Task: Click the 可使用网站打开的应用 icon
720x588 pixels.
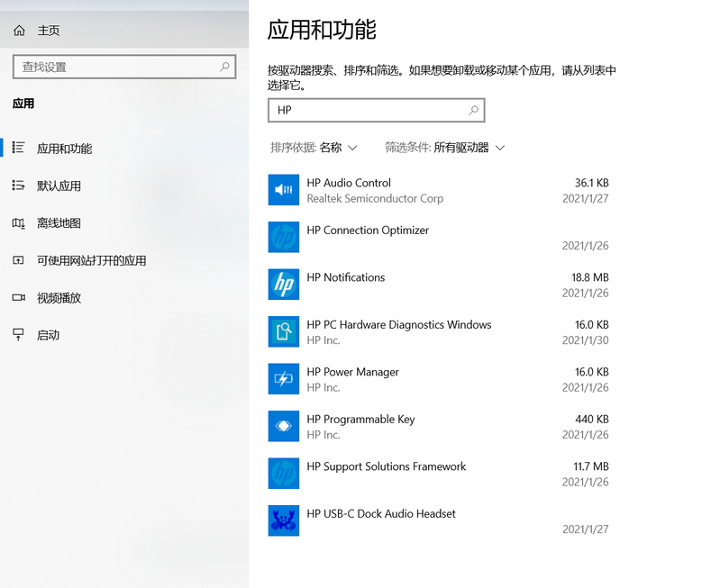Action: (18, 260)
